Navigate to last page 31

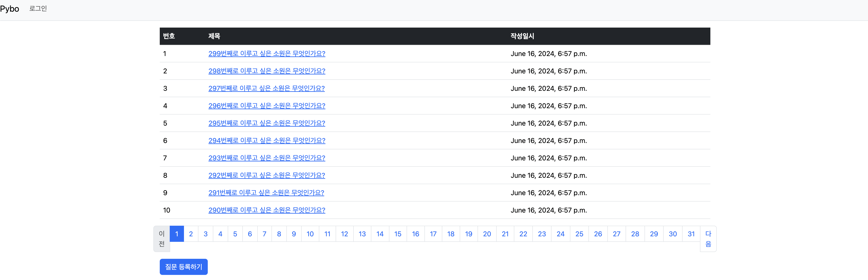(691, 234)
